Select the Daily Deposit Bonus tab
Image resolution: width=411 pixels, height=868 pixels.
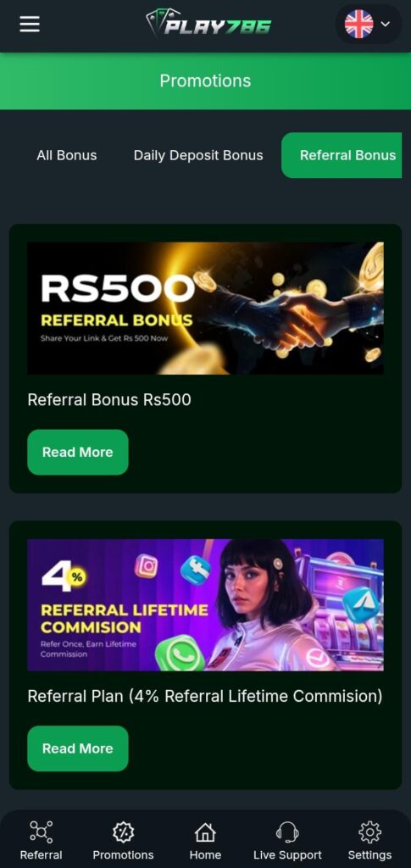pyautogui.click(x=198, y=156)
